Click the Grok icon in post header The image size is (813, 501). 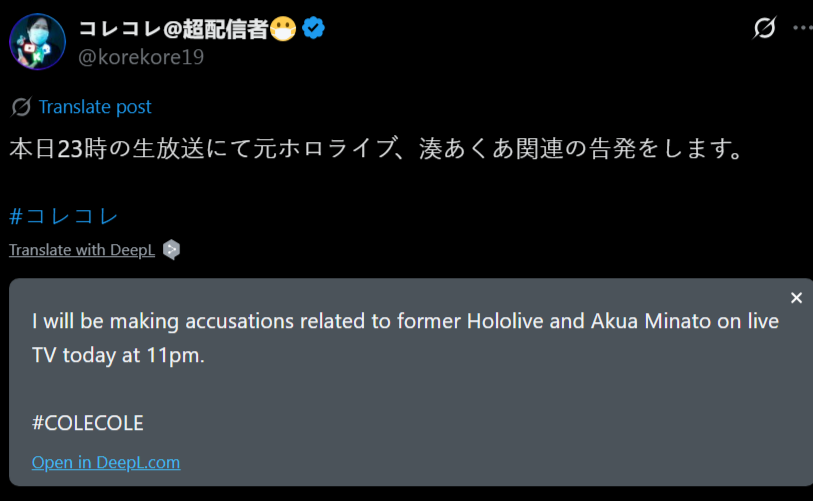point(764,29)
